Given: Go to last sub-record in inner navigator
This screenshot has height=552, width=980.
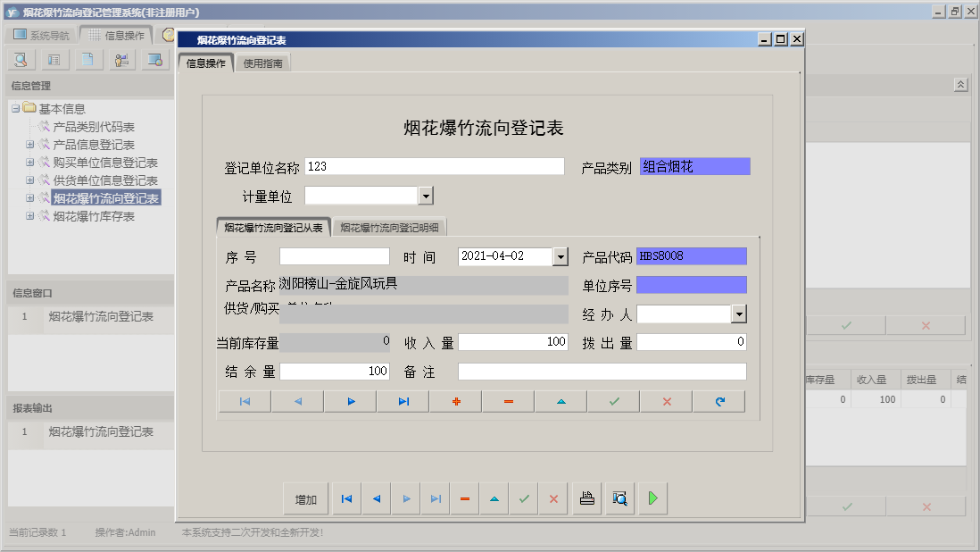Looking at the screenshot, I should point(403,401).
